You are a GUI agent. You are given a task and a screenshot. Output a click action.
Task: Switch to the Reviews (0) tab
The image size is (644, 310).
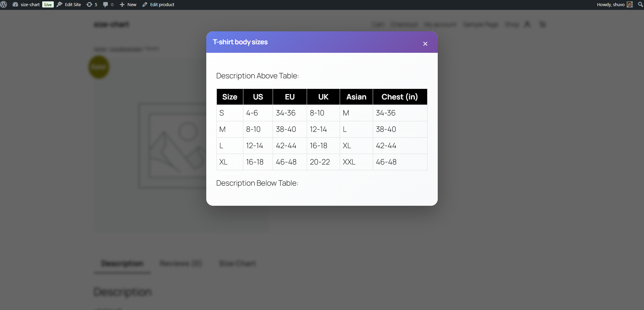pos(181,263)
